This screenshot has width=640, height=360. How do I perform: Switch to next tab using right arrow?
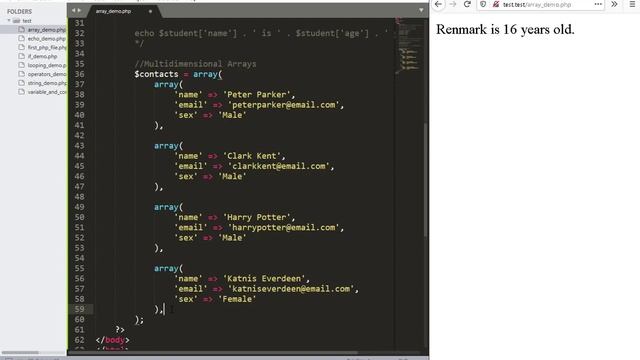[79, 10]
